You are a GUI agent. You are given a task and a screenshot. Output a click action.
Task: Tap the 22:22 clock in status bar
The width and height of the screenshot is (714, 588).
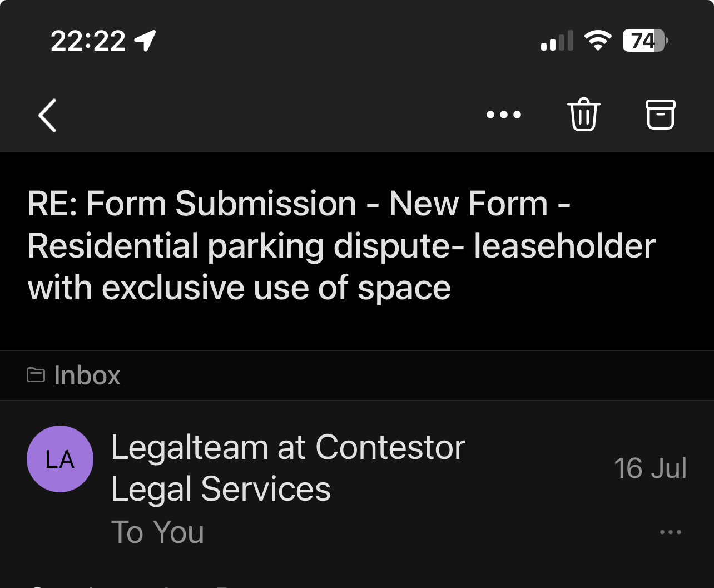pyautogui.click(x=88, y=41)
